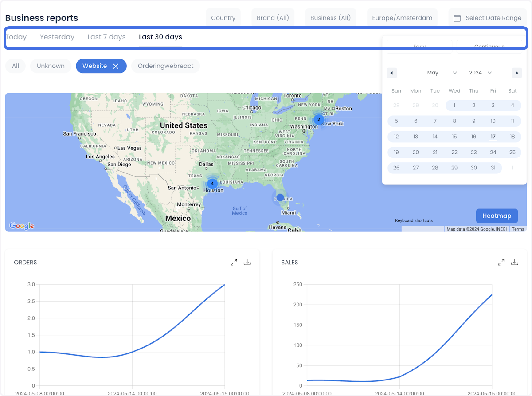
Task: Select May 22 in the calendar
Action: pyautogui.click(x=454, y=153)
